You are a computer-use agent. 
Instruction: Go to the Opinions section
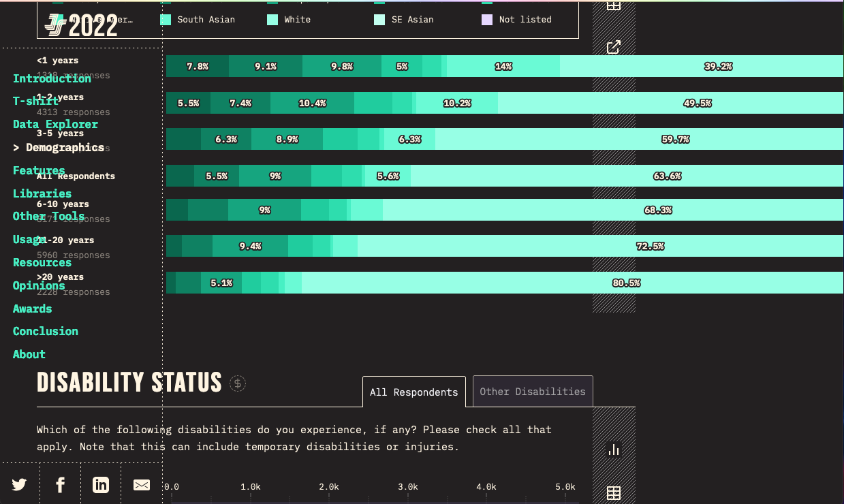(x=39, y=285)
